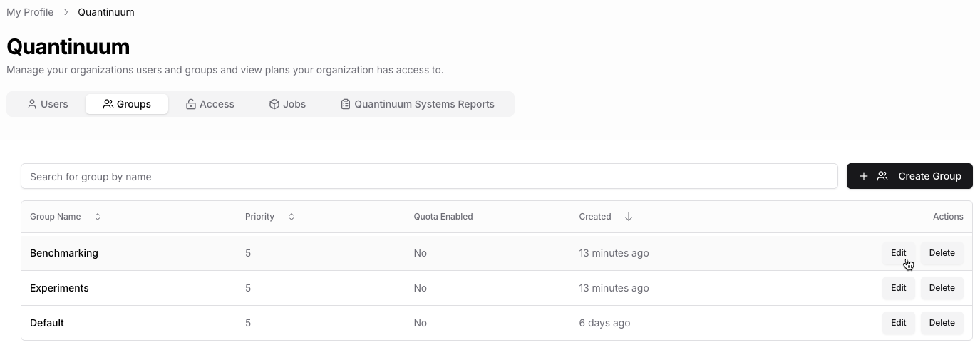Edit the Default group
This screenshot has height=350, width=980.
point(898,323)
